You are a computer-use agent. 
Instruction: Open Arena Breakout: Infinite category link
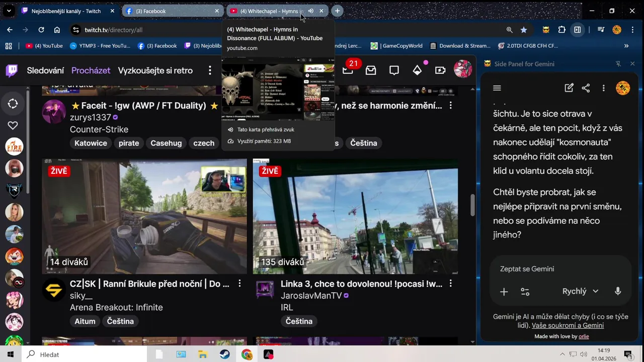[116, 307]
